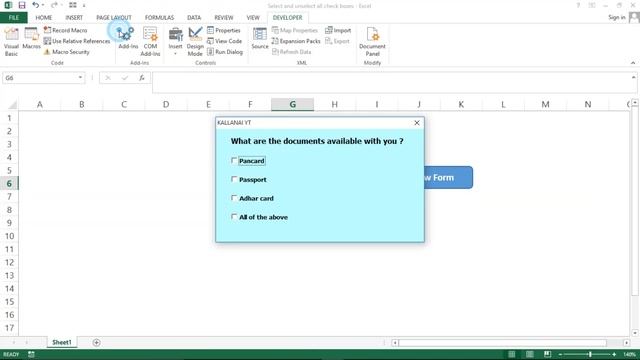Image resolution: width=640 pixels, height=360 pixels.
Task: Open control Properties
Action: tap(224, 30)
